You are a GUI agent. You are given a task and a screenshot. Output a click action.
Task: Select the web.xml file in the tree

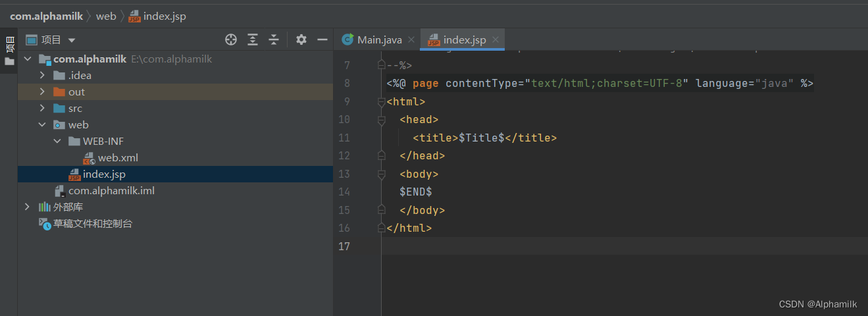pyautogui.click(x=117, y=158)
